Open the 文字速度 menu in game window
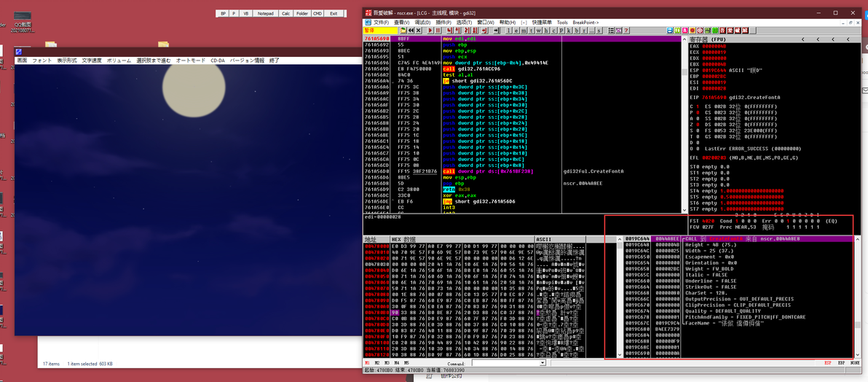The image size is (868, 382). tap(92, 60)
